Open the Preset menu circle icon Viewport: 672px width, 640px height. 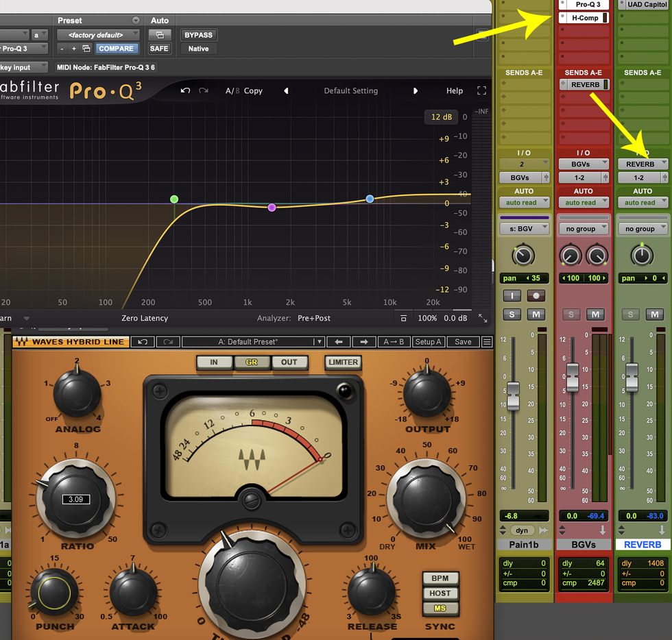tap(136, 20)
